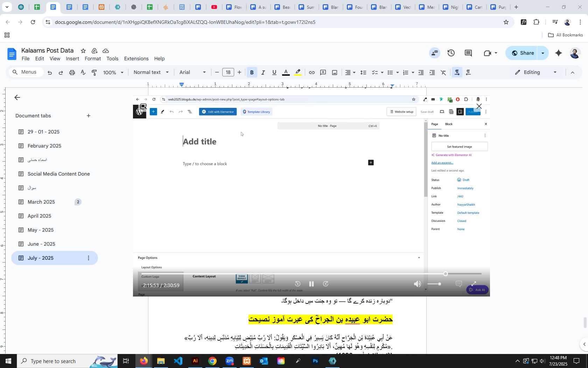Click the video progress bar handle

click(446, 274)
